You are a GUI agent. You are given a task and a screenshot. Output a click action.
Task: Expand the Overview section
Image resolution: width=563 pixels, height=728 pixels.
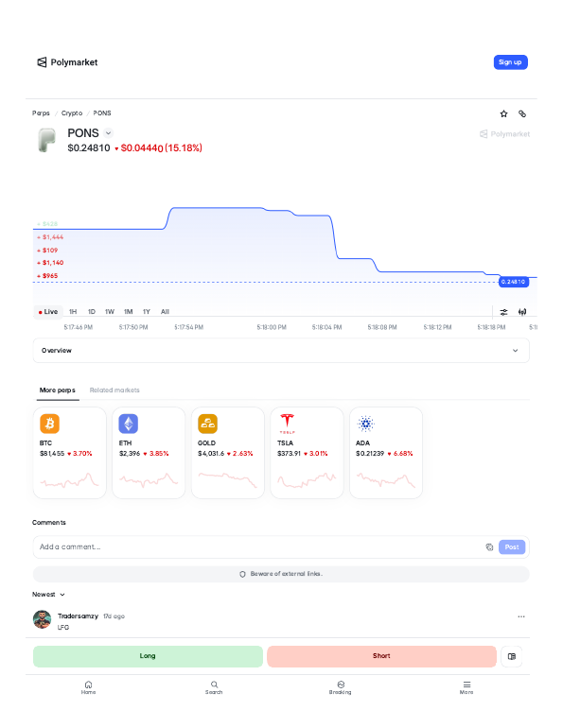281,351
